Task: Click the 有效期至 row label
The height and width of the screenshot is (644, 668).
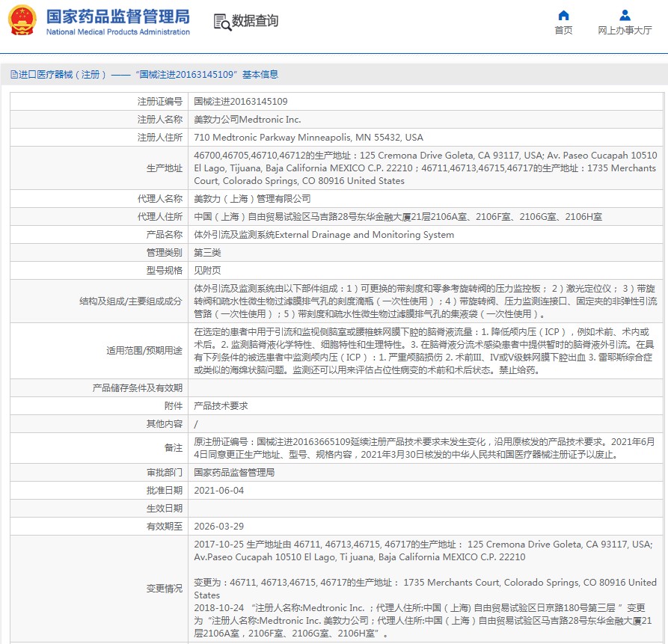Action: [x=165, y=526]
